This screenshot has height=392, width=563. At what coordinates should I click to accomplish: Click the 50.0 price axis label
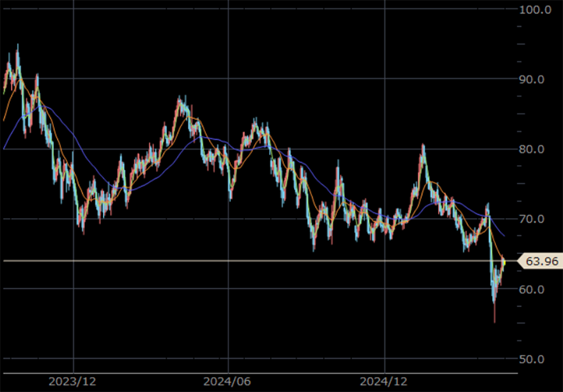click(x=536, y=359)
